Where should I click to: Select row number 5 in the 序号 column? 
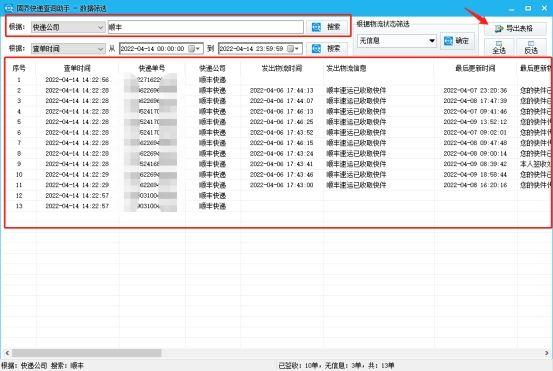19,122
